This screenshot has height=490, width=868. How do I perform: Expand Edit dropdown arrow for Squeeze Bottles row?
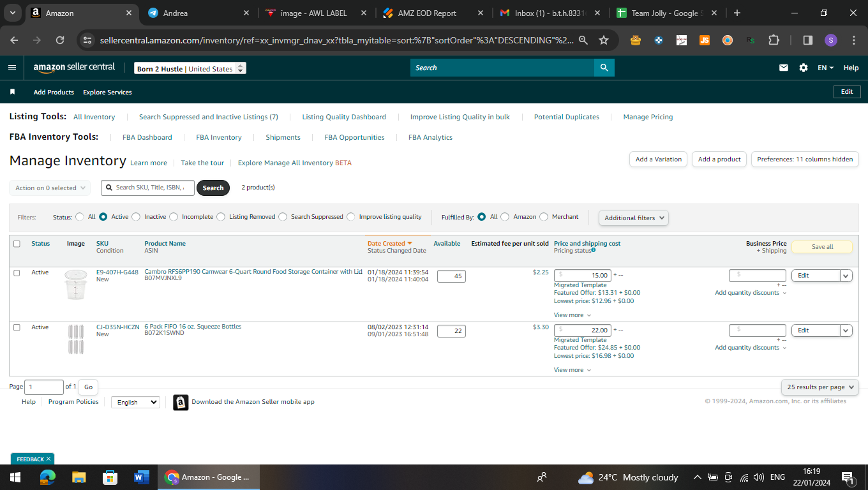coord(846,330)
